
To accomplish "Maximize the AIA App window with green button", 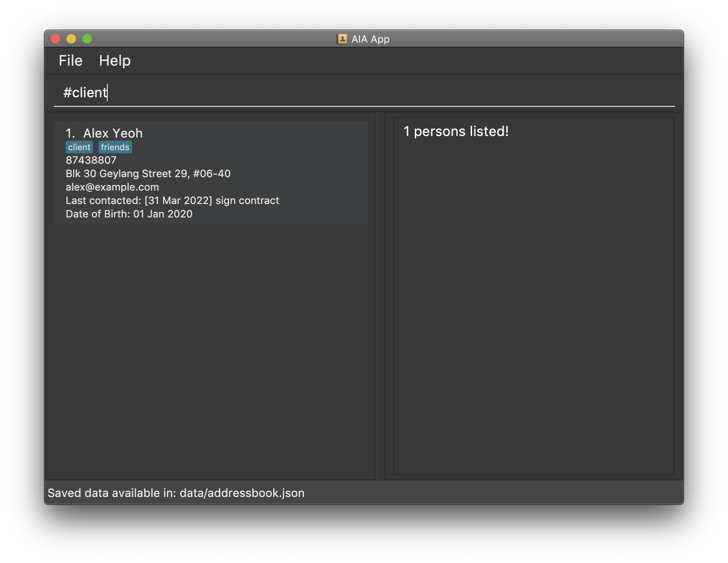I will click(x=87, y=39).
